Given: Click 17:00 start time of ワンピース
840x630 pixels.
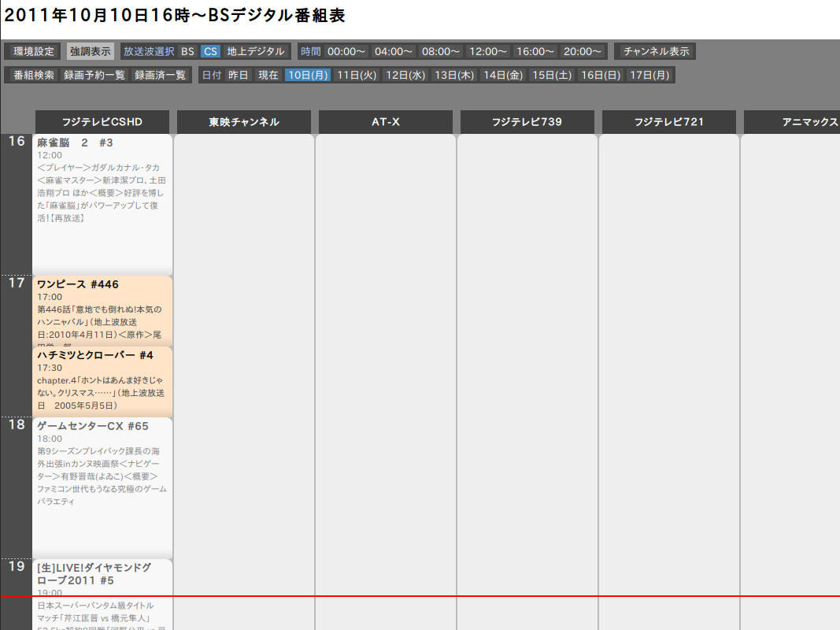Looking at the screenshot, I should (x=50, y=297).
